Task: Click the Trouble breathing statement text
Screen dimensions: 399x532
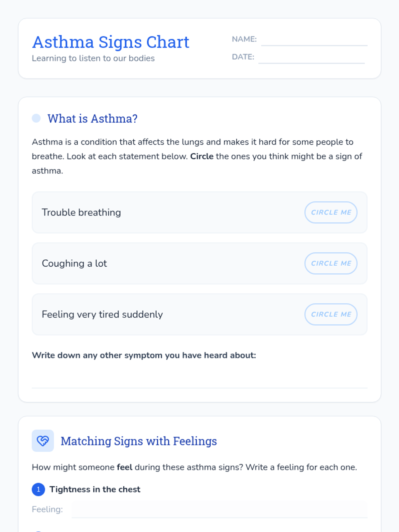Action: 81,212
